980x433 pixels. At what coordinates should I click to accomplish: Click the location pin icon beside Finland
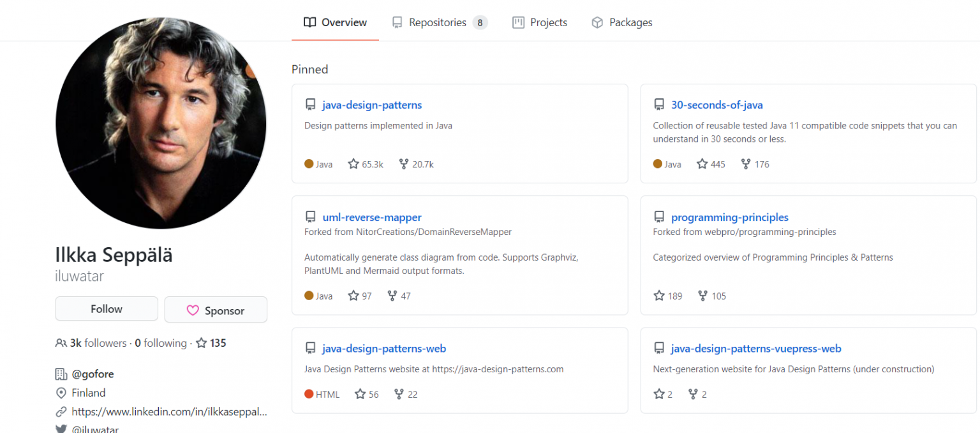click(x=61, y=393)
